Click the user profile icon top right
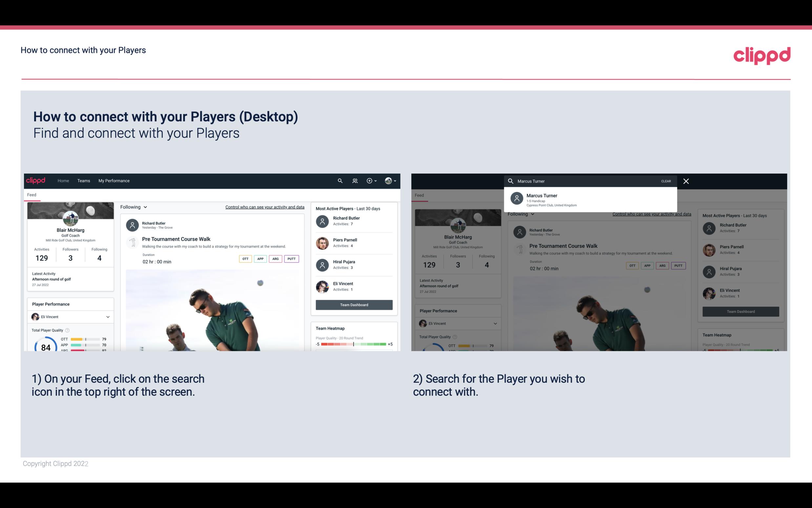812x508 pixels. coord(389,181)
